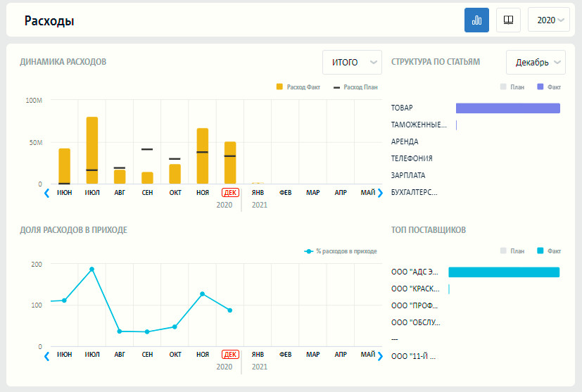Switch to bar chart view icon

click(476, 20)
